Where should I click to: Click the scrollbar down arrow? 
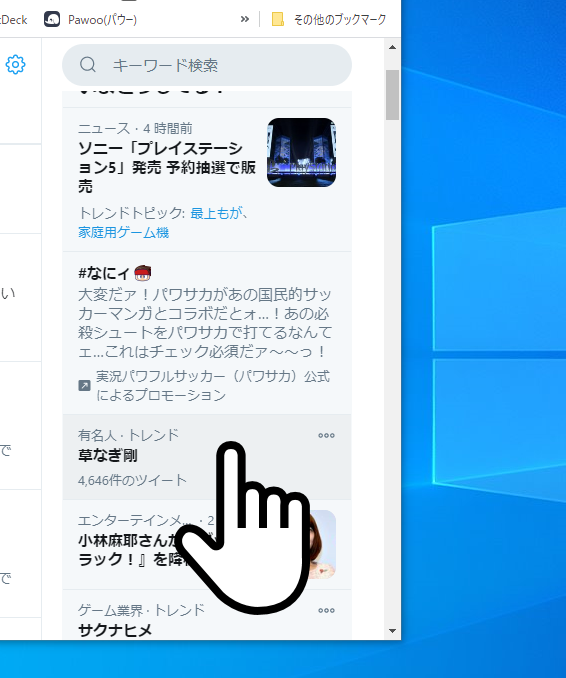pos(392,631)
